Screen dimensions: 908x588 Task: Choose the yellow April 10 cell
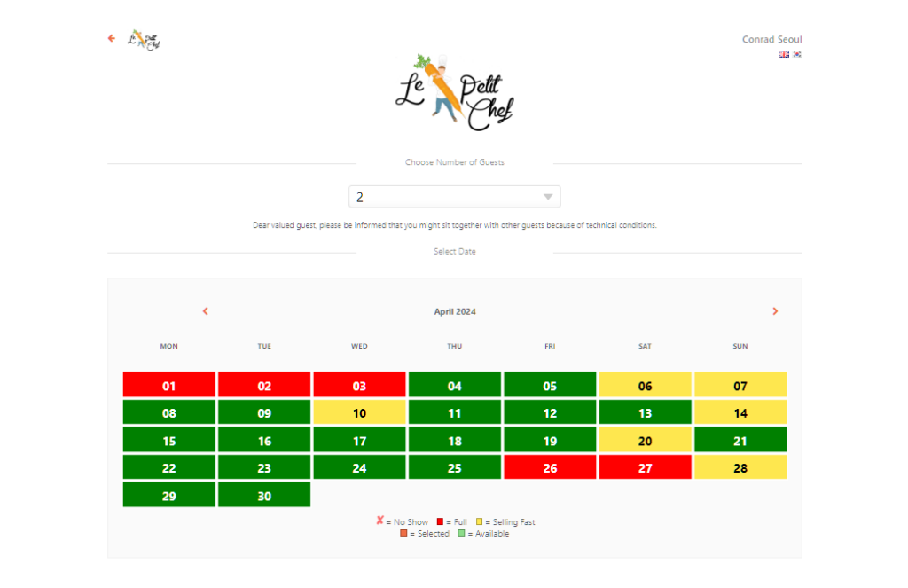click(x=360, y=412)
